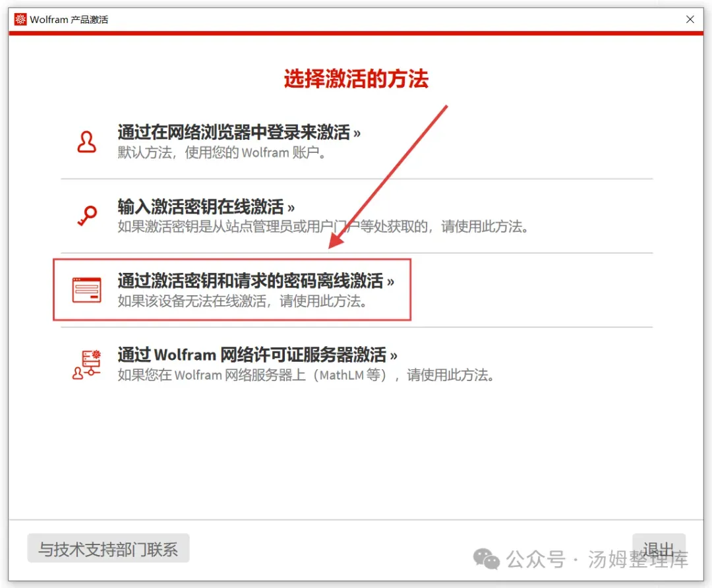The image size is (712, 588).
Task: Select 通过 Wolfram 网络许可证服务器激活
Action: pos(257,355)
